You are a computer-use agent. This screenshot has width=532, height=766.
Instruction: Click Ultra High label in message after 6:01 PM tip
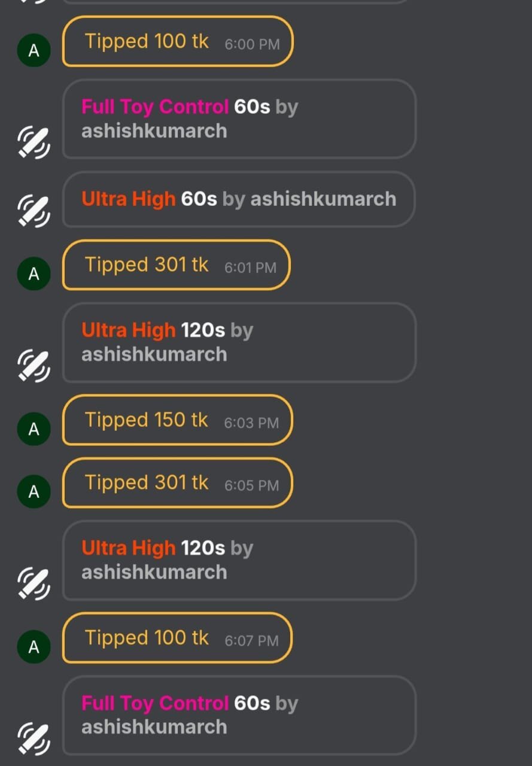click(x=129, y=330)
